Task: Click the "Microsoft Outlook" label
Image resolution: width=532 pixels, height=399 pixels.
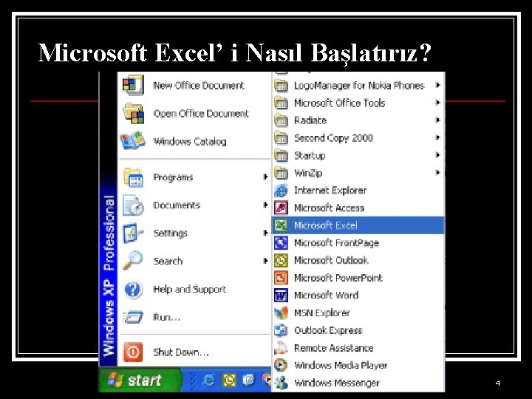Action: (331, 260)
